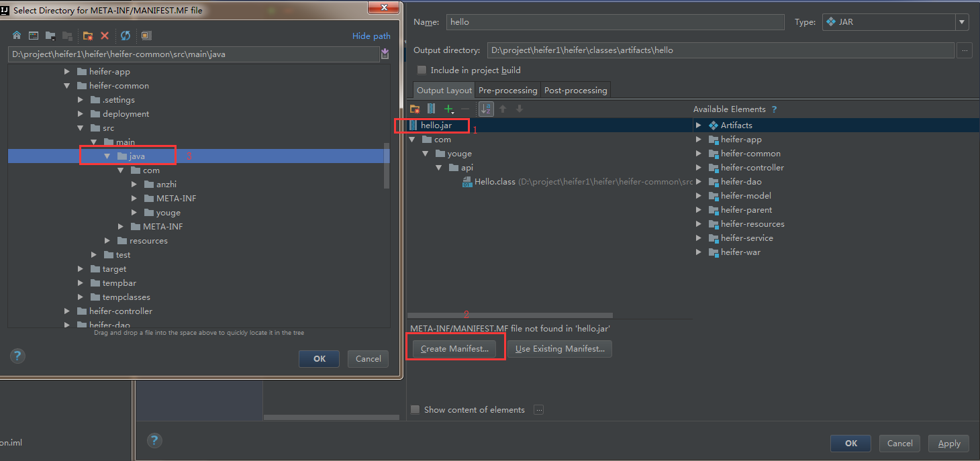Screen dimensions: 980x461
Task: Click the Hello.class file icon
Action: (x=467, y=182)
